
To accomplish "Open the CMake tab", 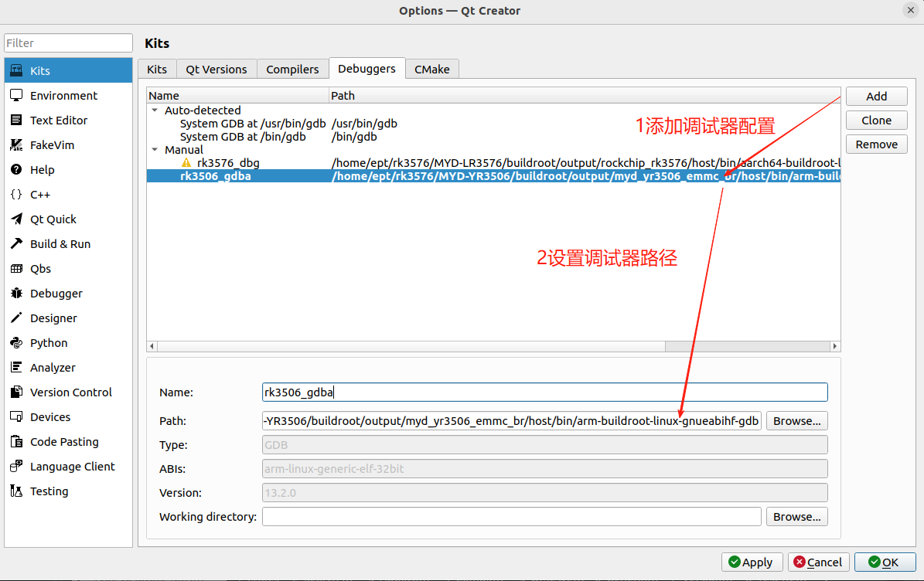I will (x=432, y=69).
